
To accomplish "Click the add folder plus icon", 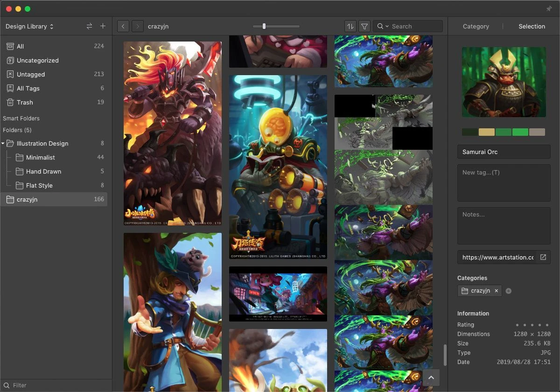I will [x=103, y=27].
